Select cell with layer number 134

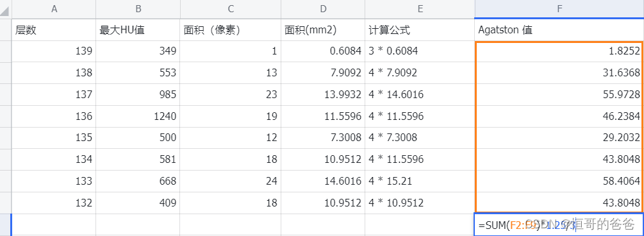[54, 160]
